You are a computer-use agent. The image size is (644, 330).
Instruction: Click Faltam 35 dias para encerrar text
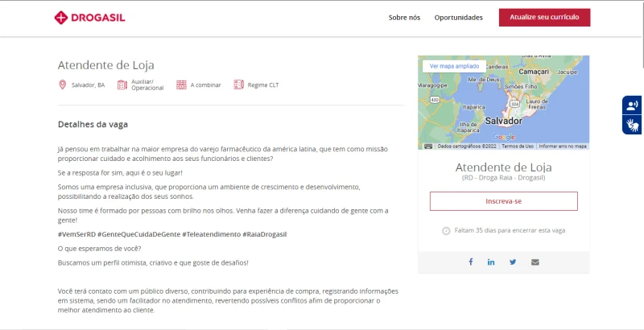click(510, 231)
